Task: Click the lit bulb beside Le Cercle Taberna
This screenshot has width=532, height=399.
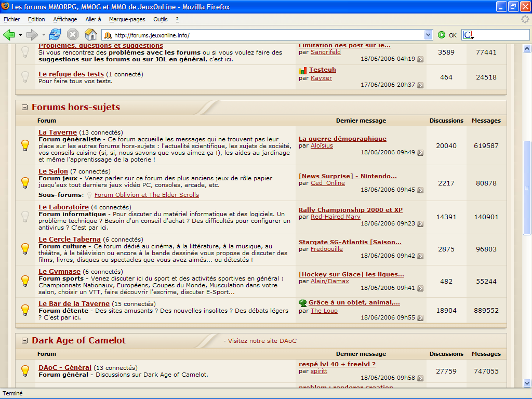Action: click(x=25, y=249)
